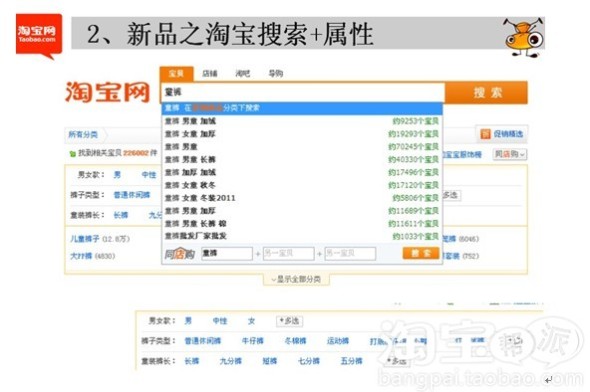Select suggestion 童裤 男童 长裤 棉
The image size is (590, 392).
[x=302, y=223]
